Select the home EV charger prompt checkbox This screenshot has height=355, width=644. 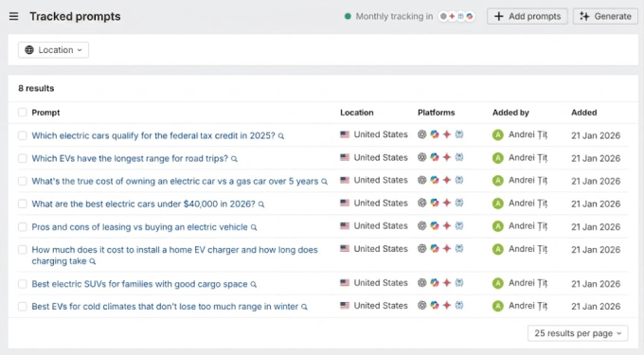click(x=23, y=250)
